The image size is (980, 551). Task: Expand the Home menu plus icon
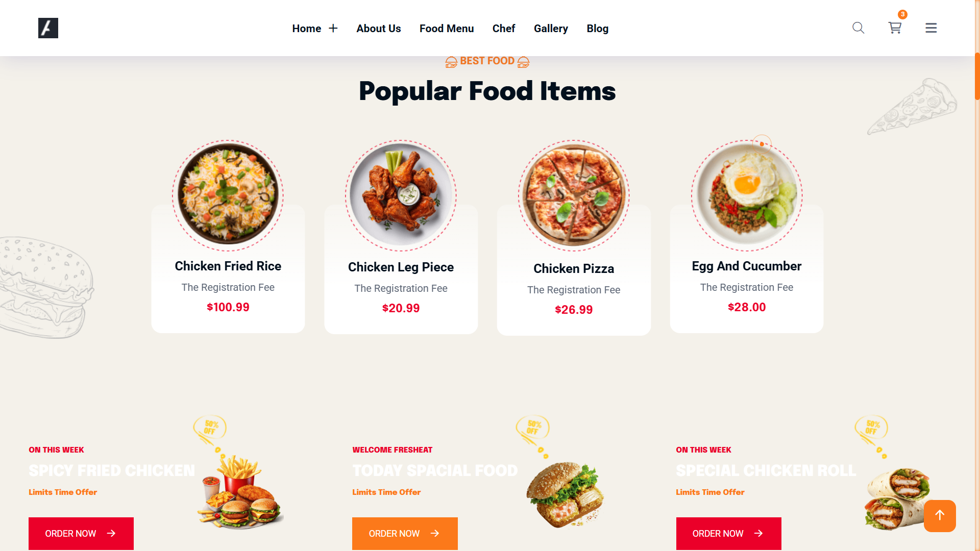point(333,29)
